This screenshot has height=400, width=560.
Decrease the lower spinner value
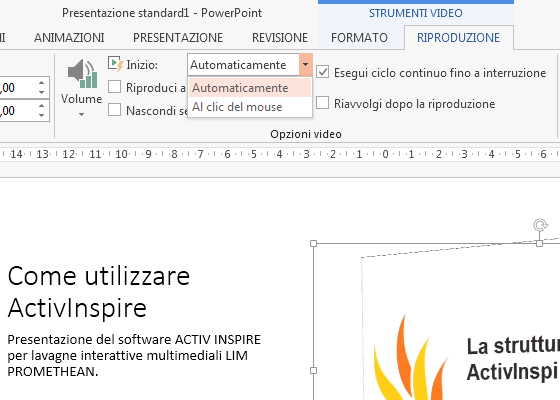41,115
